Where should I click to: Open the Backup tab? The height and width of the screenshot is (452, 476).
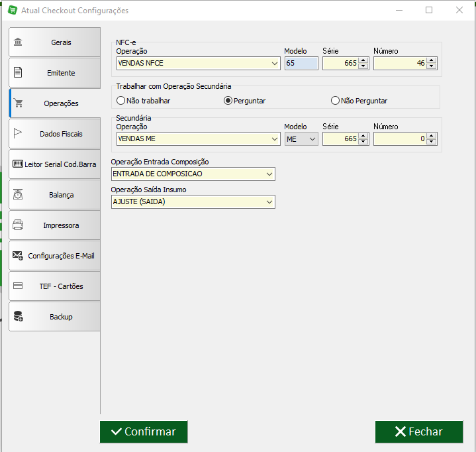point(55,316)
